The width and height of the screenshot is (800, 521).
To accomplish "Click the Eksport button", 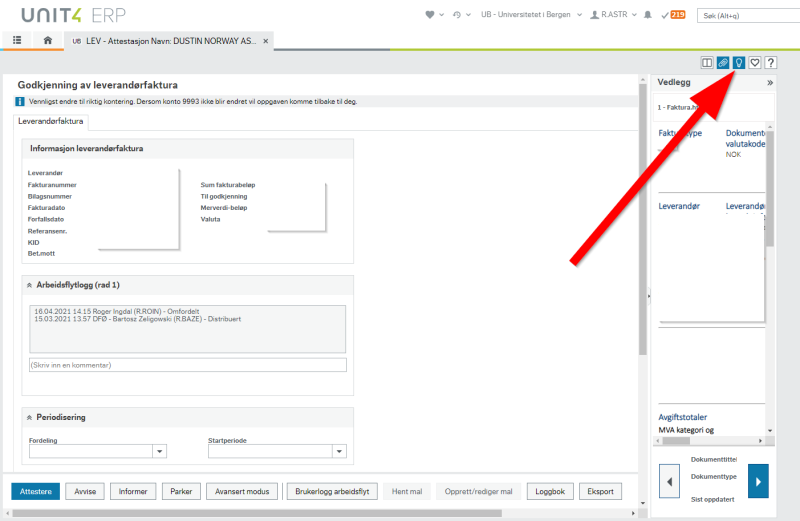I will click(601, 491).
